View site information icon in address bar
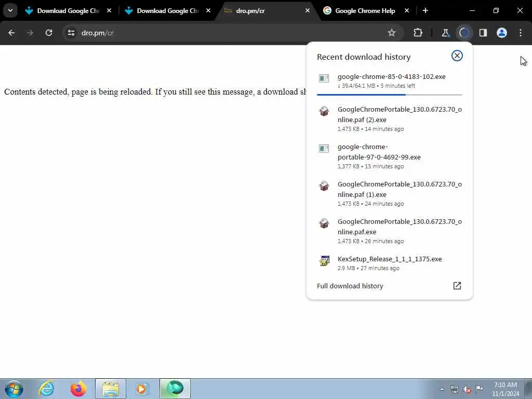 point(71,33)
